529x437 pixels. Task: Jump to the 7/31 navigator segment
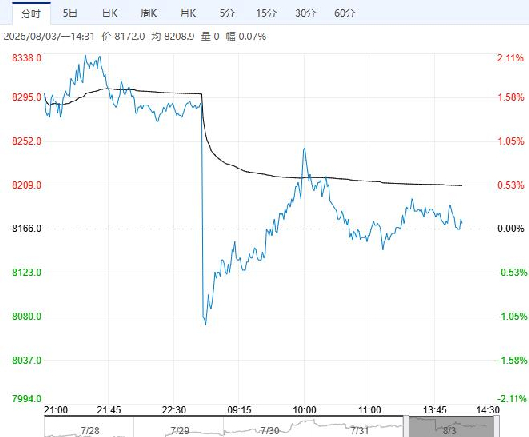pyautogui.click(x=359, y=427)
